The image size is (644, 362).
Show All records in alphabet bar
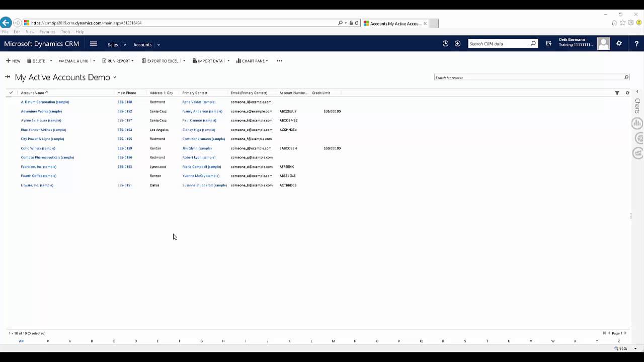21,341
